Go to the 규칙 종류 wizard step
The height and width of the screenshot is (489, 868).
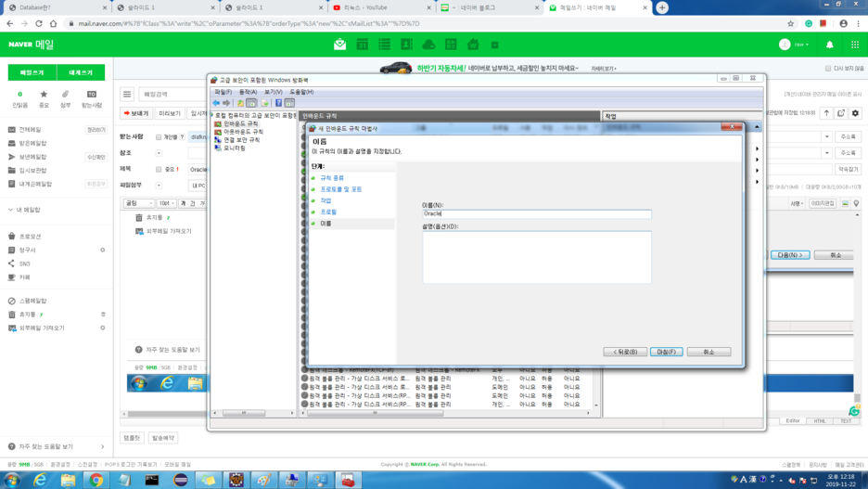[x=332, y=178]
